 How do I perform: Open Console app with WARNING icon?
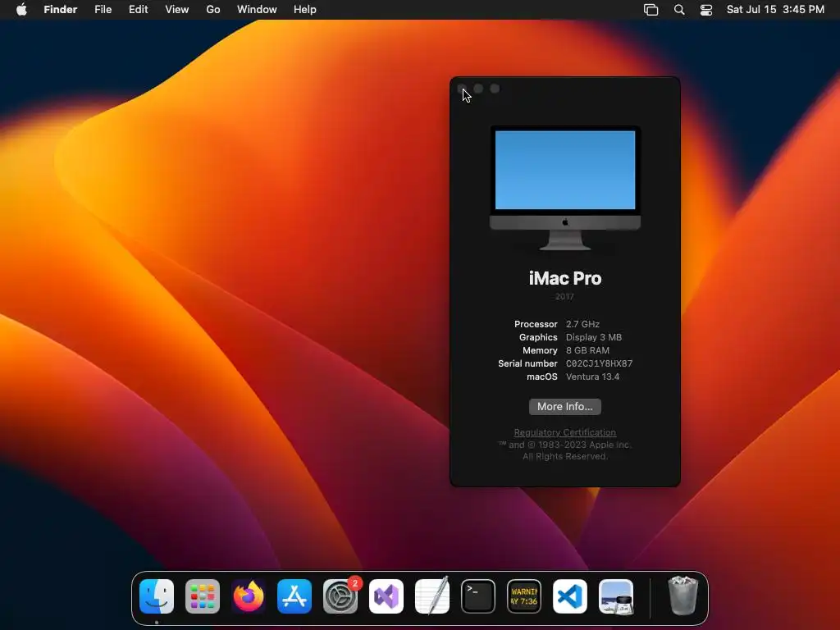524,596
